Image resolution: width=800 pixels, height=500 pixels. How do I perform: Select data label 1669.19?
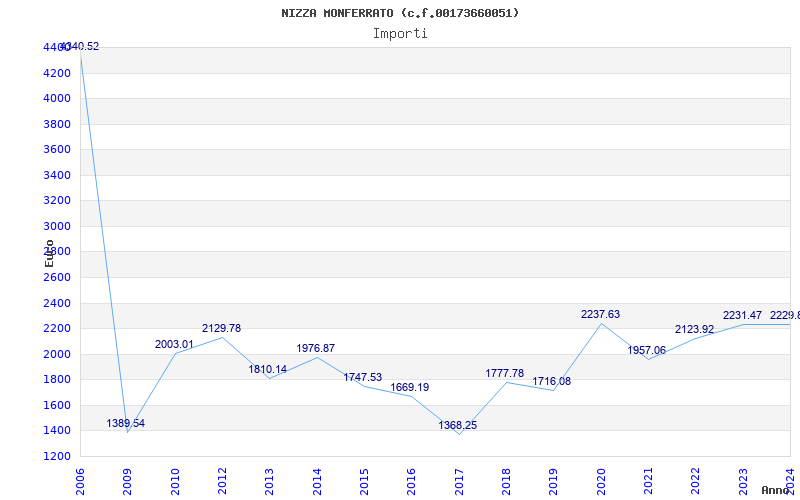click(x=410, y=388)
